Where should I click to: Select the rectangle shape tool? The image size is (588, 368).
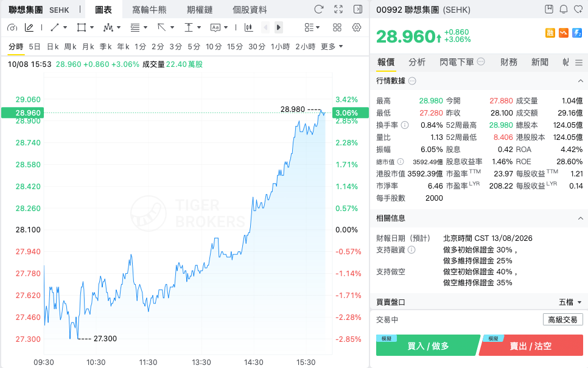(82, 27)
